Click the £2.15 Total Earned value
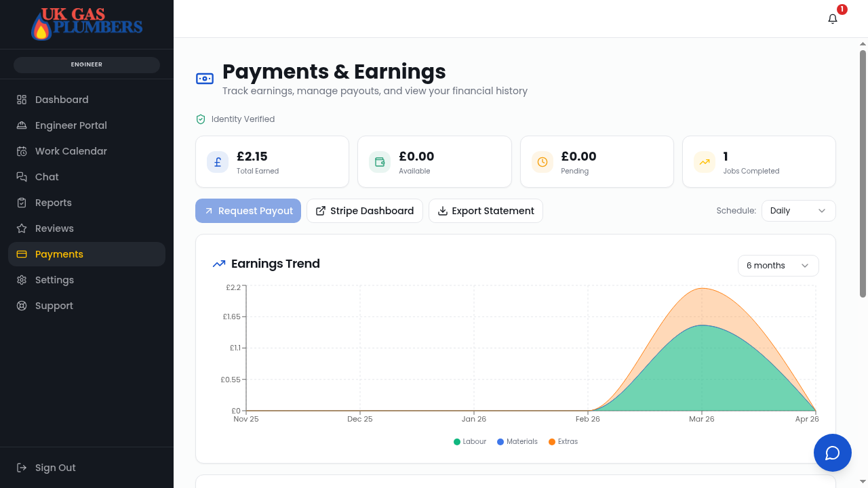Viewport: 868px width, 488px height. pos(252,157)
